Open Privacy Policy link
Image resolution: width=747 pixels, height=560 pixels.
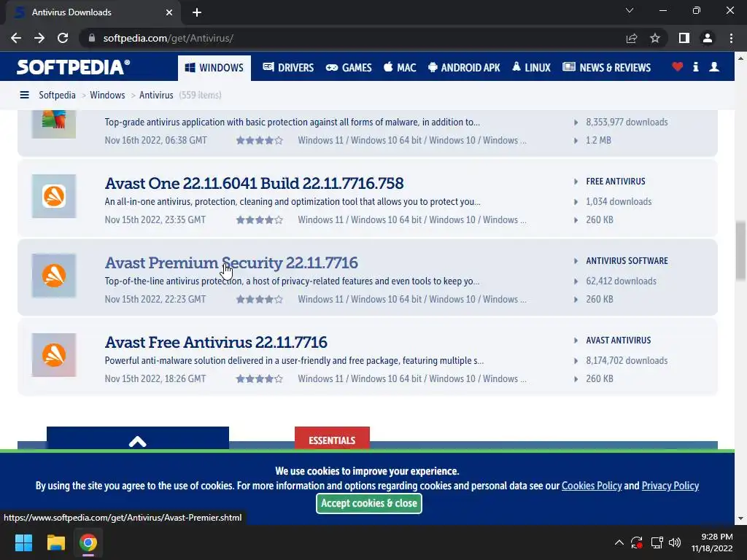click(x=670, y=486)
